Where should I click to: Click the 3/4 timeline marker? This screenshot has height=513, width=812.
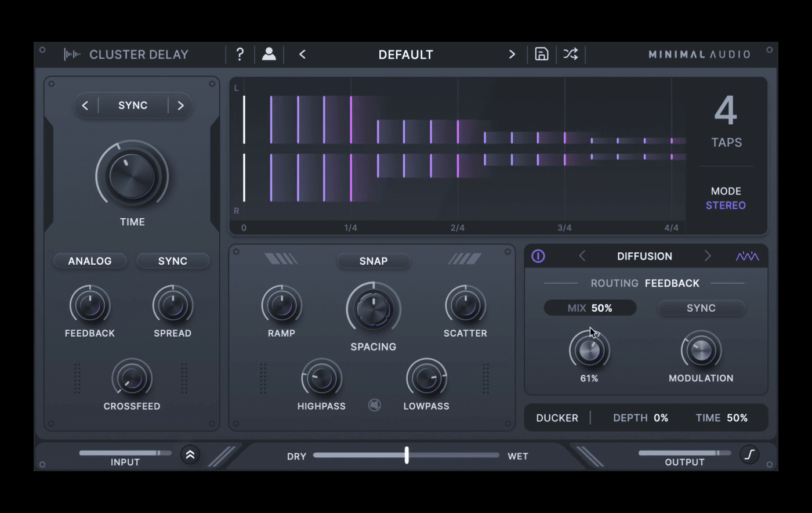(x=564, y=228)
